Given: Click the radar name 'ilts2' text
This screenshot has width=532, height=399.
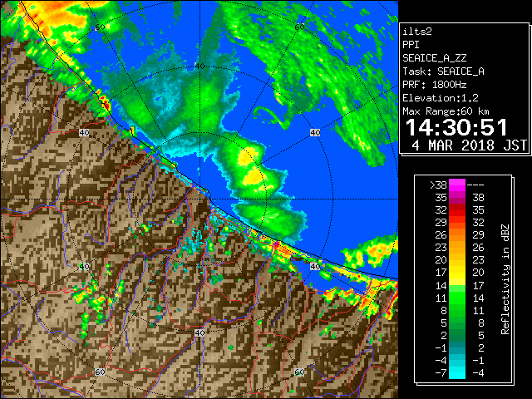Looking at the screenshot, I should 417,32.
